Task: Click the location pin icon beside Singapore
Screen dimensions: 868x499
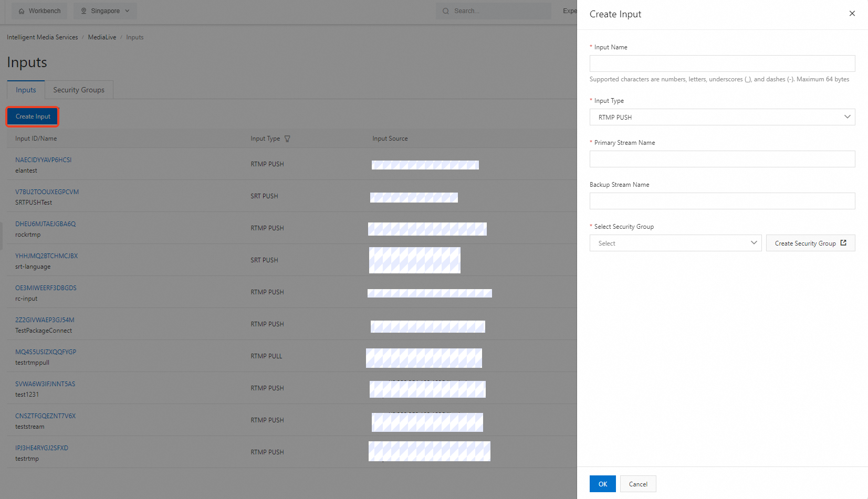Action: (x=85, y=10)
